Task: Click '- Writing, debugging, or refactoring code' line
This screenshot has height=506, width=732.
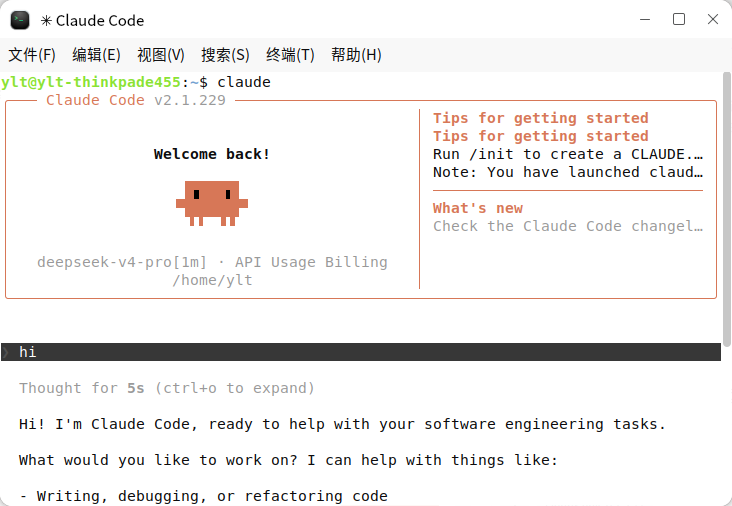Action: [203, 496]
